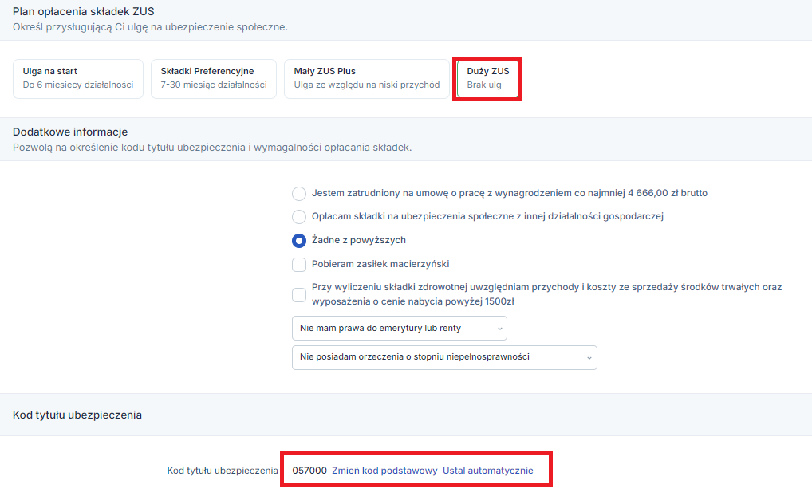Select the Ulga na start plan
This screenshot has height=504, width=812.
tap(77, 79)
